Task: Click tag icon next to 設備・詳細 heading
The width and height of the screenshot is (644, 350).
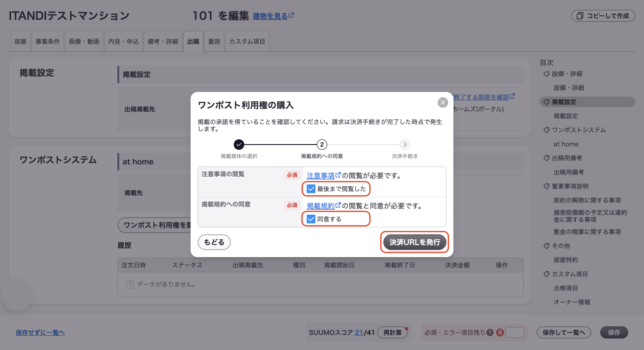Action: 546,74
